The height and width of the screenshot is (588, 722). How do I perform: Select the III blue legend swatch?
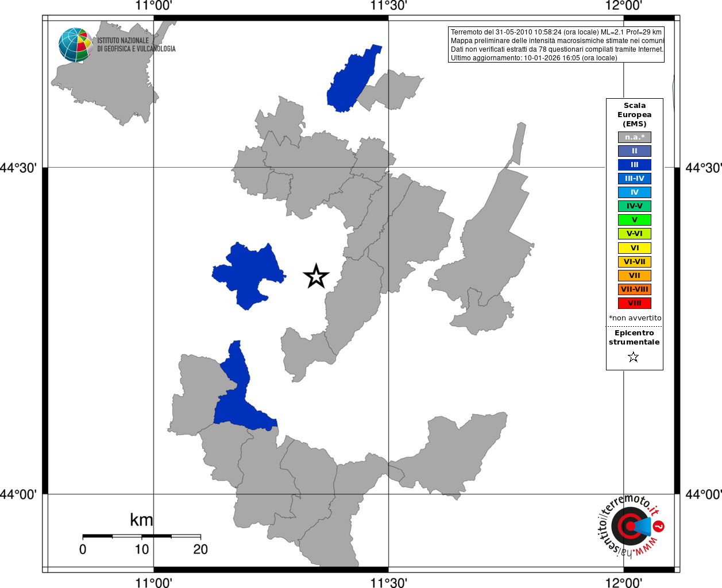[635, 165]
